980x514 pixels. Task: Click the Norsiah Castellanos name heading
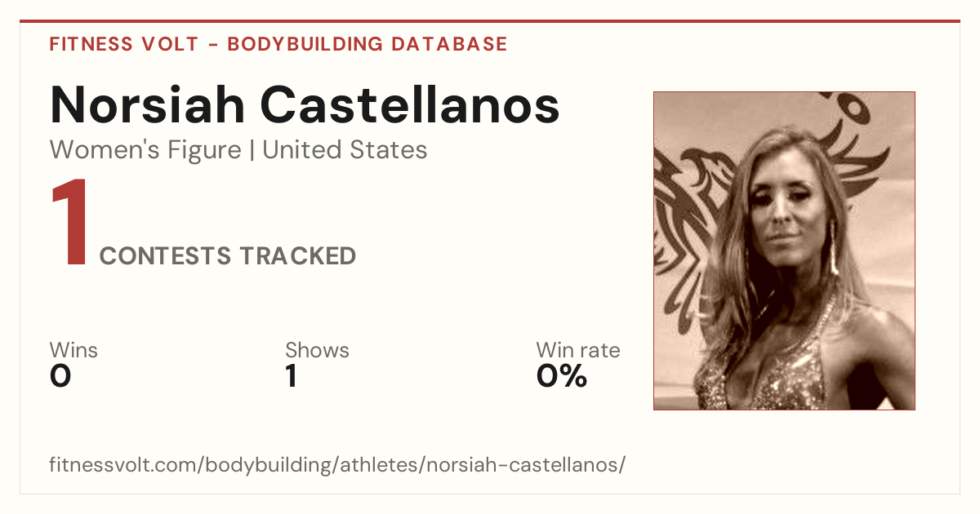coord(305,104)
